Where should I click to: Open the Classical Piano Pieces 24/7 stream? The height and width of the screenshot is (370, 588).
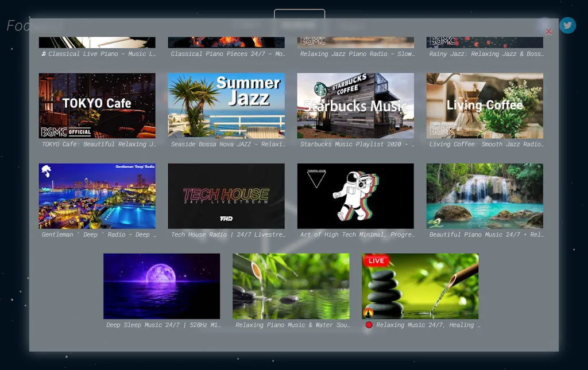(226, 40)
